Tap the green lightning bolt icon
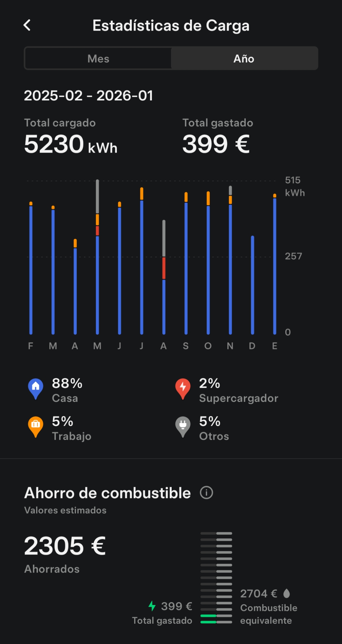This screenshot has width=342, height=644. (x=152, y=606)
